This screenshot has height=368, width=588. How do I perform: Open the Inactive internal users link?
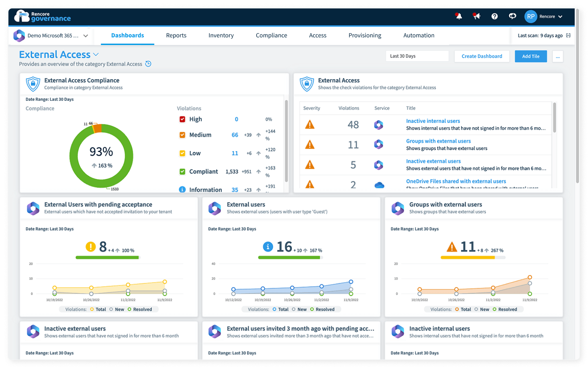tap(433, 121)
